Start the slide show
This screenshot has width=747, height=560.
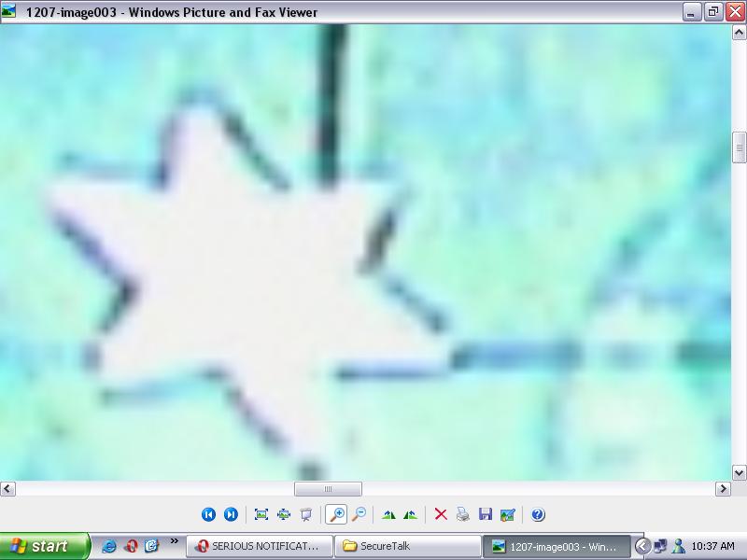pos(306,514)
